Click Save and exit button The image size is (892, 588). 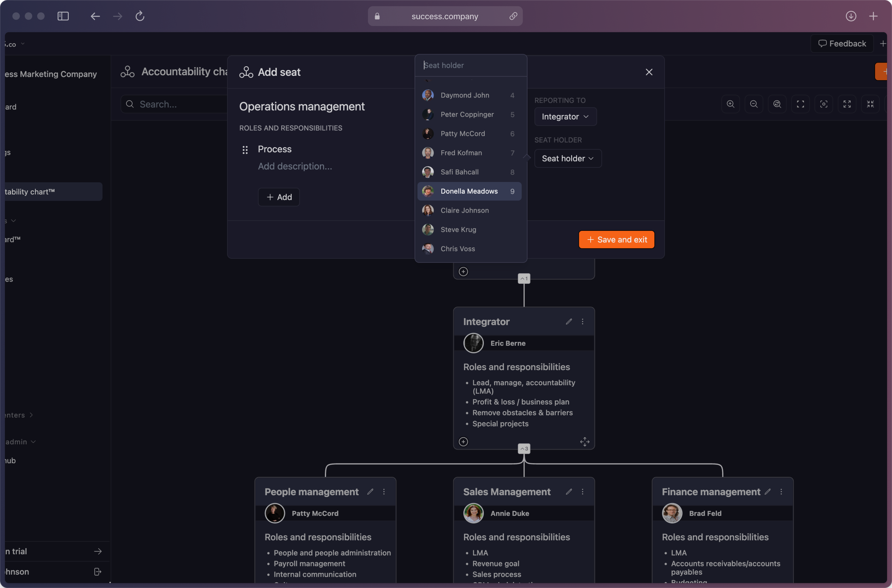pyautogui.click(x=616, y=240)
